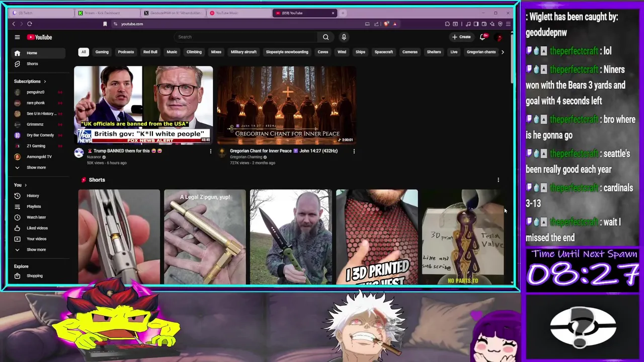The height and width of the screenshot is (362, 644).
Task: Go back with the browser back arrow
Action: pos(14,24)
